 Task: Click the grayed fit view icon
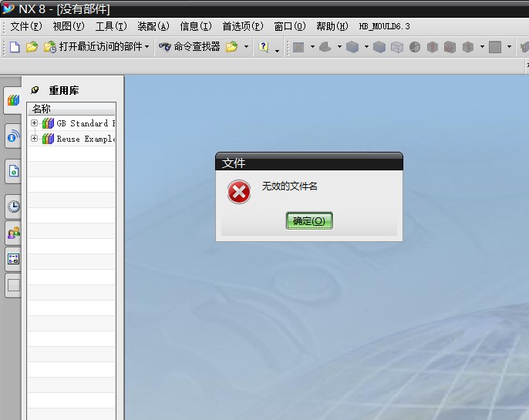[x=298, y=47]
